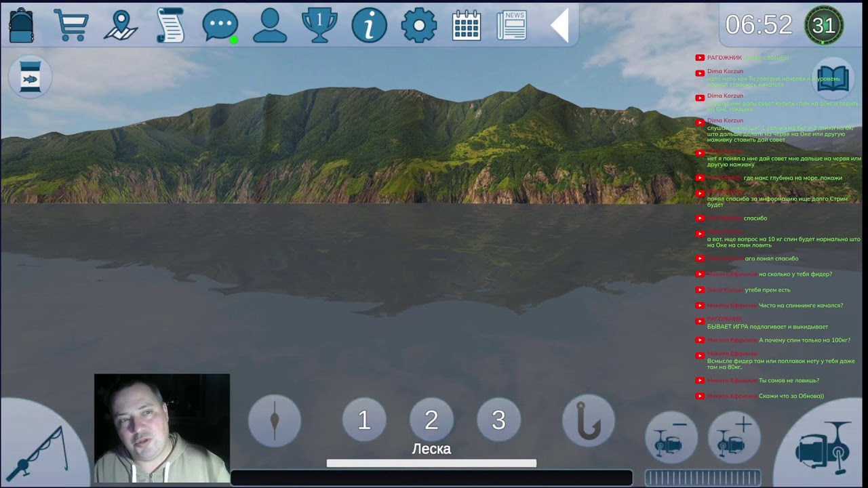Click the game clock 06:52
868x488 pixels.
759,26
